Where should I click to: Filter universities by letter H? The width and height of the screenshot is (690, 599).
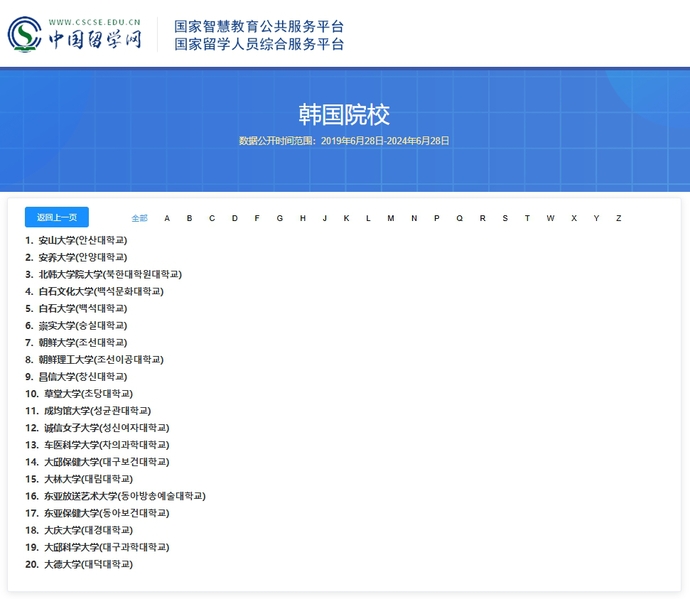[x=302, y=218]
